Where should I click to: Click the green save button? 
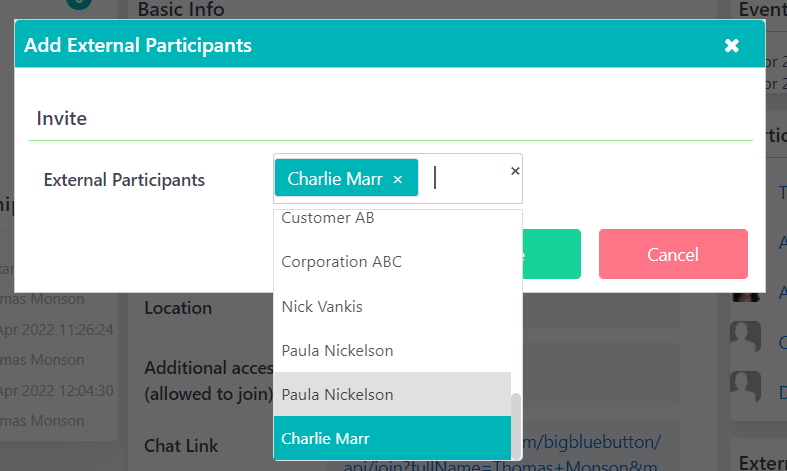552,254
